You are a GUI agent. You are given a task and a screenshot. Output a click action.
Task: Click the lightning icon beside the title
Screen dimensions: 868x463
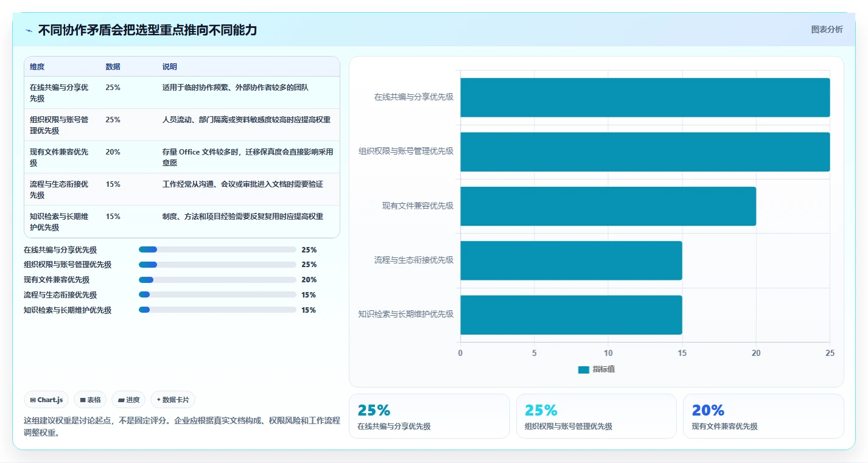(29, 30)
